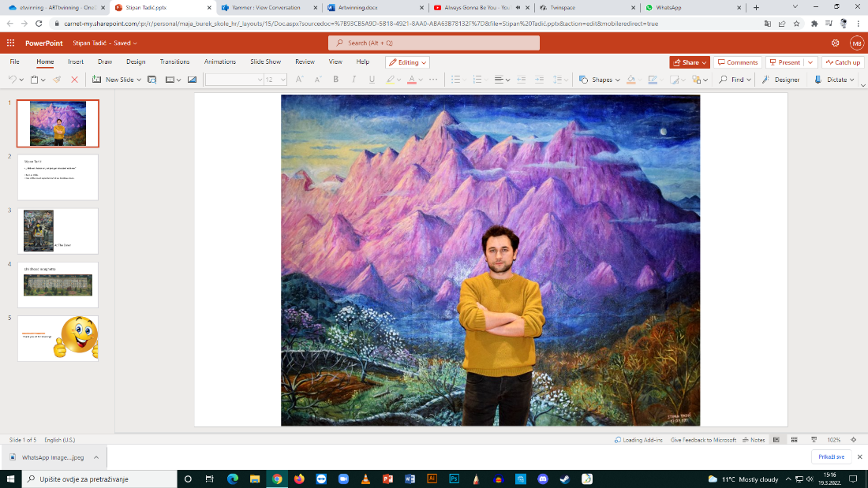Click the Undo arrow icon
Viewport: 868px width, 488px height.
pyautogui.click(x=12, y=80)
